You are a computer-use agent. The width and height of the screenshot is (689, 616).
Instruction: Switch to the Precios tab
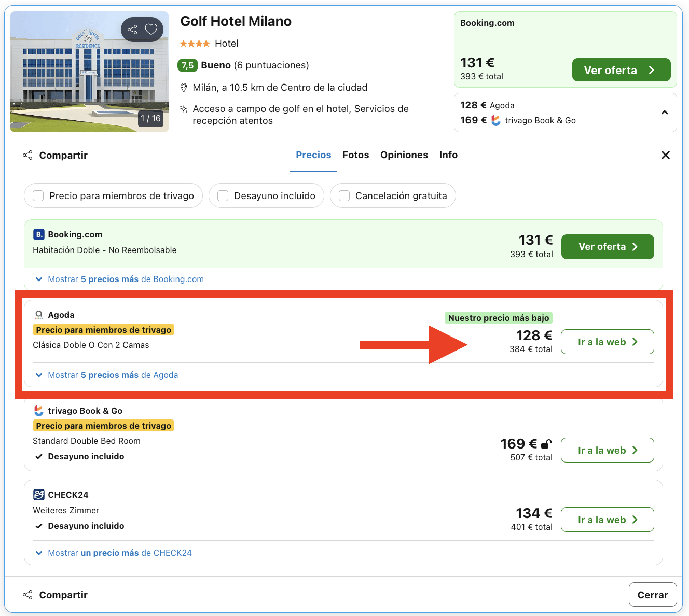click(x=313, y=155)
